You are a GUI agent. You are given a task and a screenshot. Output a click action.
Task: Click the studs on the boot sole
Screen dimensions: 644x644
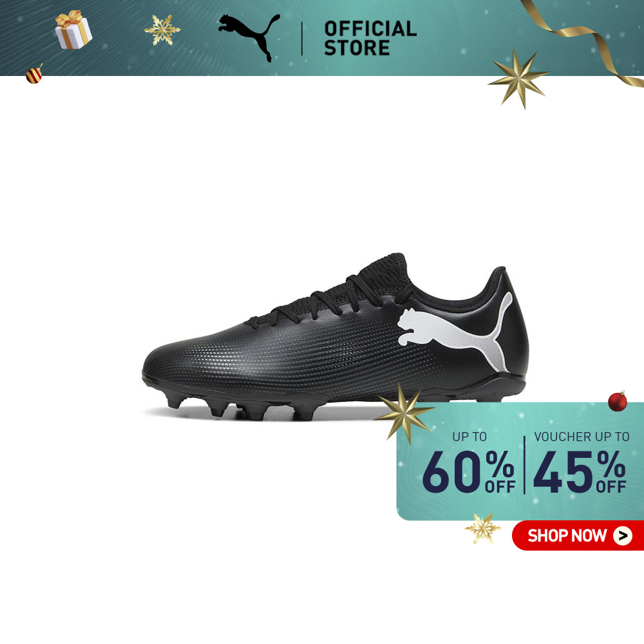[242, 406]
